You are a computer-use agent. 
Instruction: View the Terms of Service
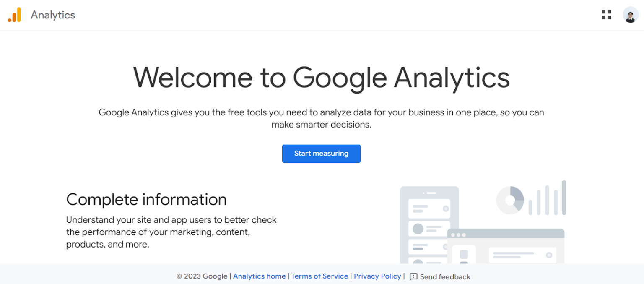click(x=319, y=276)
